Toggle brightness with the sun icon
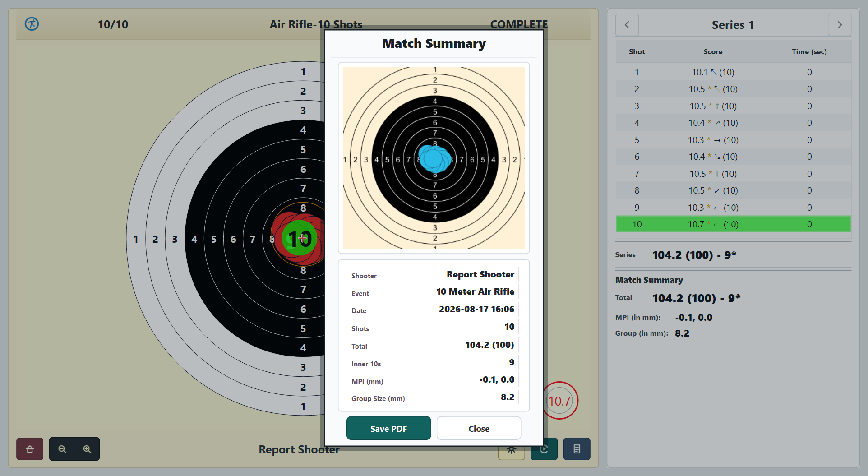Screen dimensions: 868x476 click(511, 449)
